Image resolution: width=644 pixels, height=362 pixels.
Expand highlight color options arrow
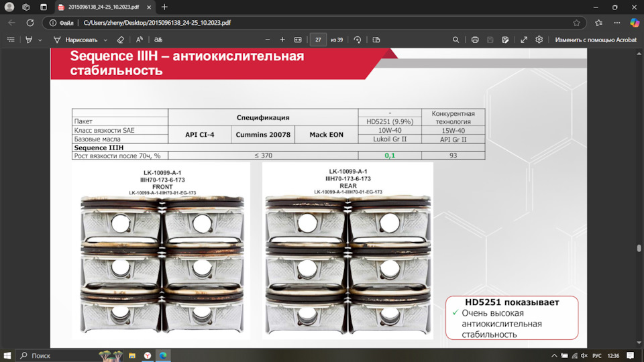tap(40, 40)
